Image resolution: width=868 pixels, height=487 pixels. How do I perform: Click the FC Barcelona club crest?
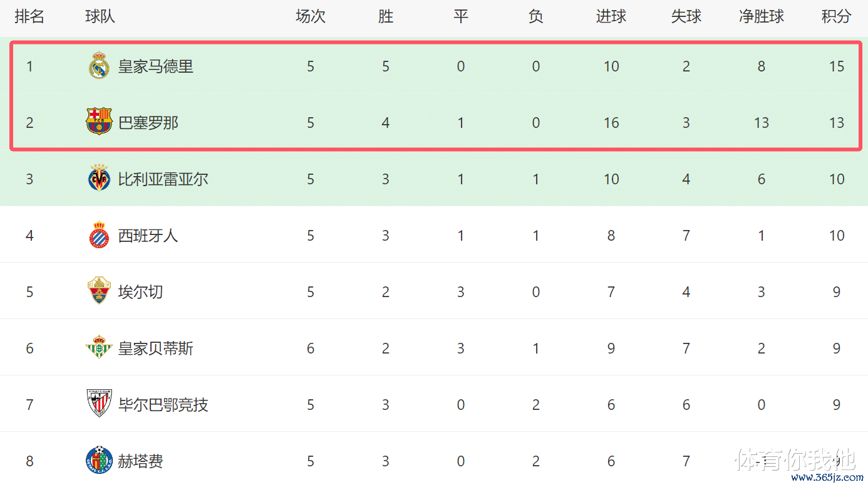coord(99,122)
